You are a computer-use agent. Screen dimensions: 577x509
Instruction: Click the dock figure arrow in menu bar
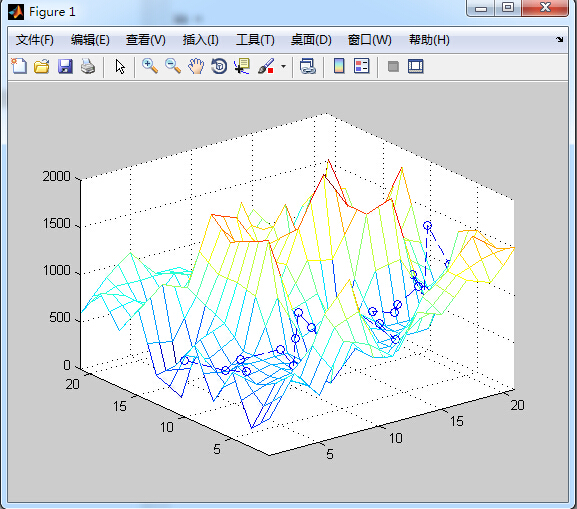click(x=559, y=39)
